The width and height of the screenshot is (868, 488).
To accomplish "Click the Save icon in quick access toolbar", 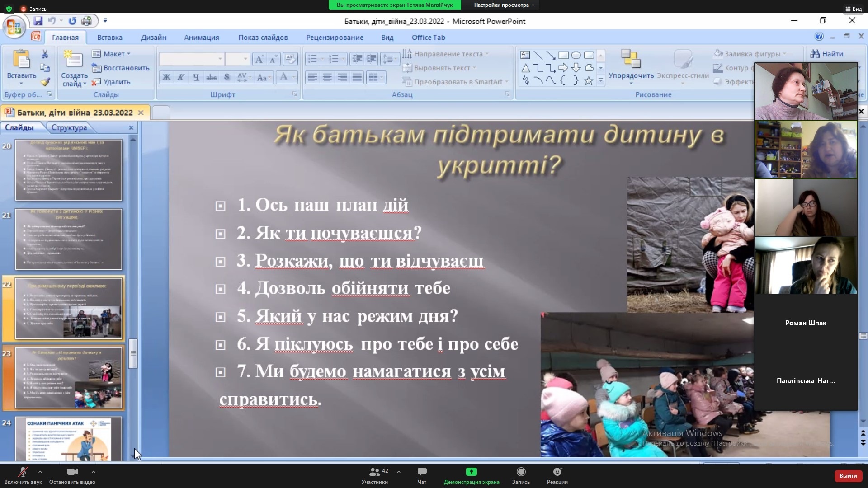I will point(38,21).
